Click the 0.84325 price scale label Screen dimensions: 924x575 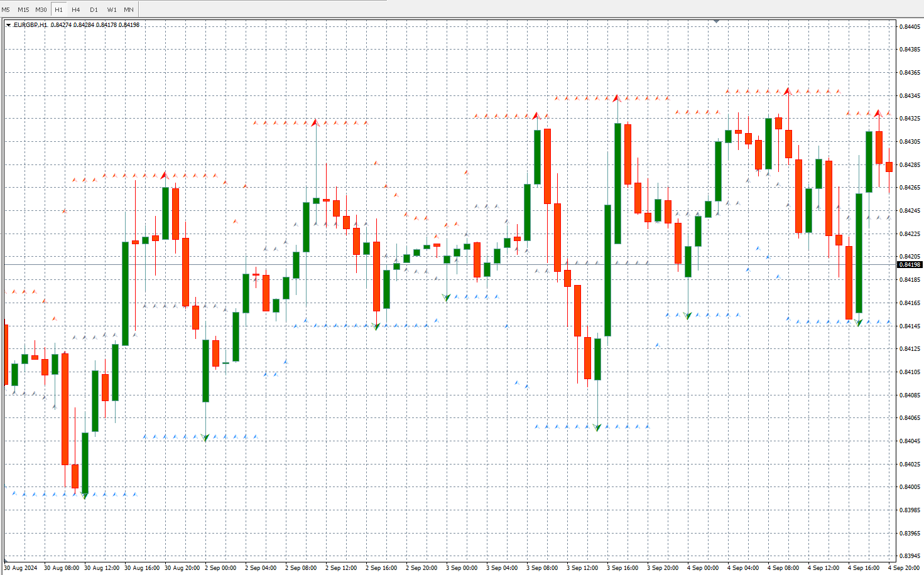[910, 119]
